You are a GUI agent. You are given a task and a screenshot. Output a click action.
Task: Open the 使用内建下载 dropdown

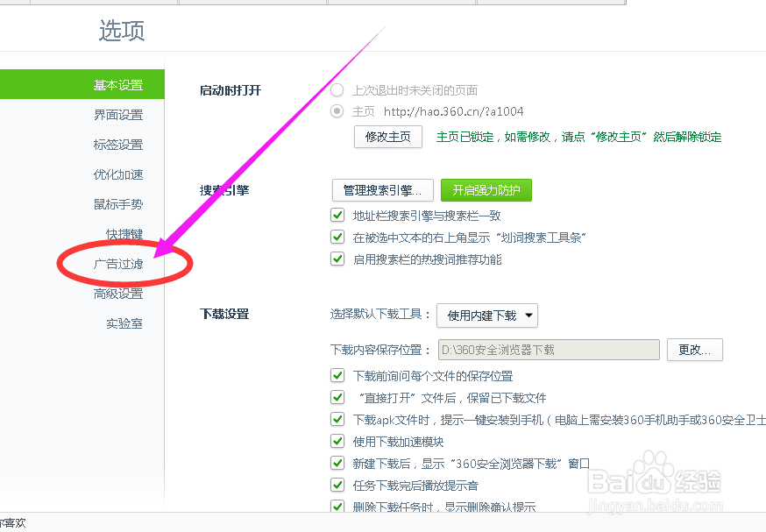tap(487, 316)
